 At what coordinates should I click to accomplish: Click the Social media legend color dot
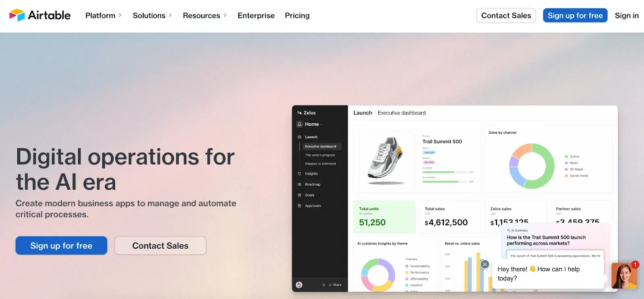coord(566,176)
